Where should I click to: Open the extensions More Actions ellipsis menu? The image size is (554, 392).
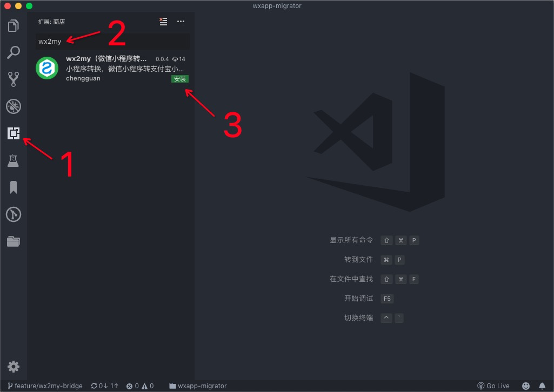pyautogui.click(x=181, y=22)
